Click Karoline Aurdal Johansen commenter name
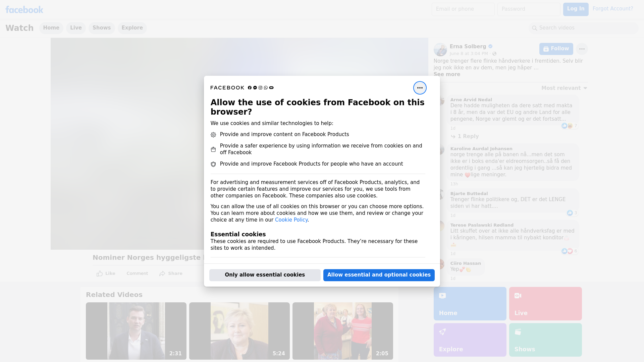Screen dimensions: 644x362 coord(481,148)
